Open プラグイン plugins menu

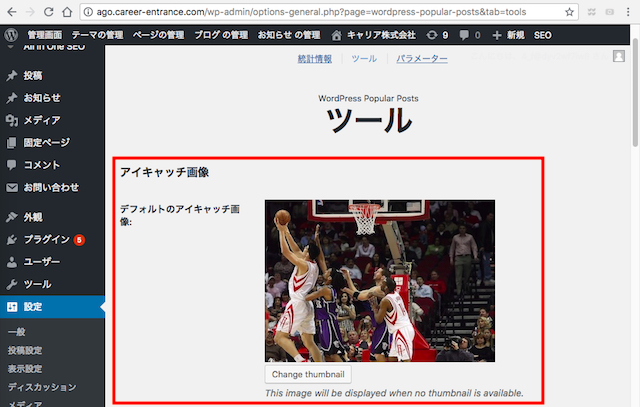coord(47,240)
